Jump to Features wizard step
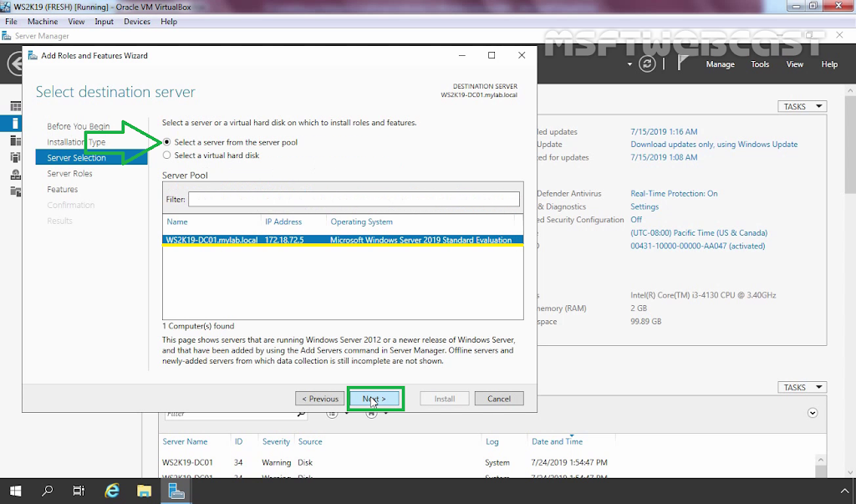The height and width of the screenshot is (504, 856). pos(62,190)
